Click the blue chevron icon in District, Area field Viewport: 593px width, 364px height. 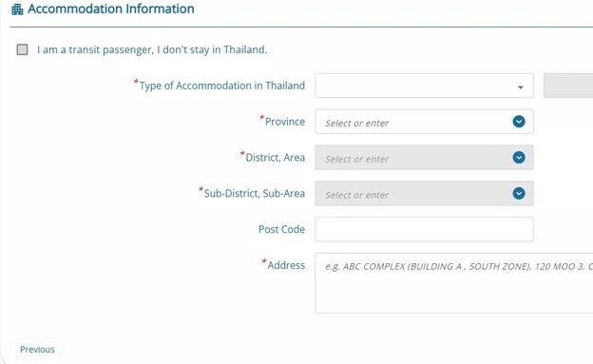click(519, 158)
